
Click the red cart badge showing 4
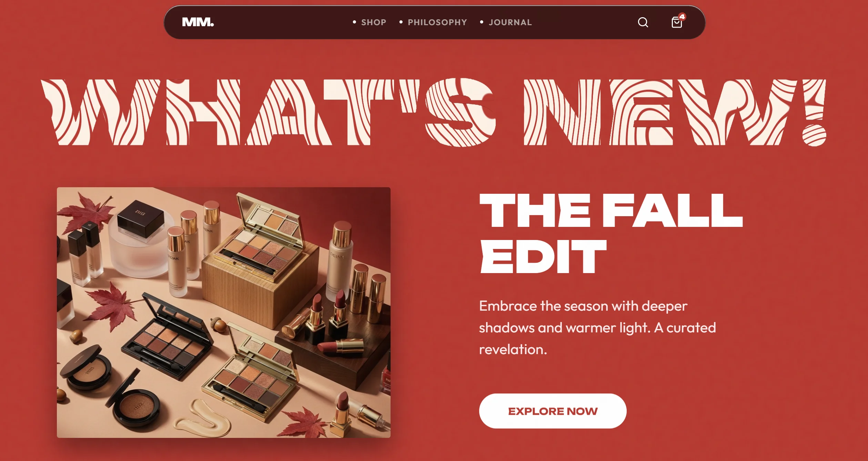pyautogui.click(x=682, y=17)
